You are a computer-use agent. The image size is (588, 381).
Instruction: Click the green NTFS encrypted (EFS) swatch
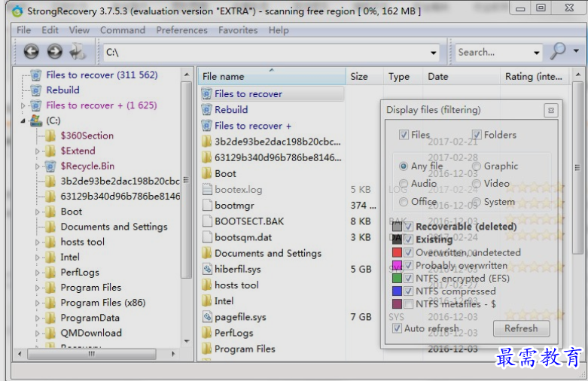[x=397, y=279]
